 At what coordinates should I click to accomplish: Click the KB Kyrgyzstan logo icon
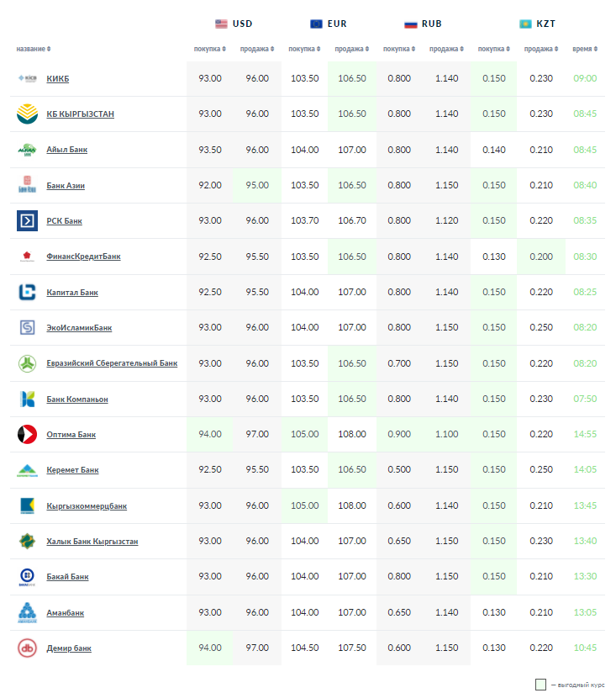pos(27,114)
